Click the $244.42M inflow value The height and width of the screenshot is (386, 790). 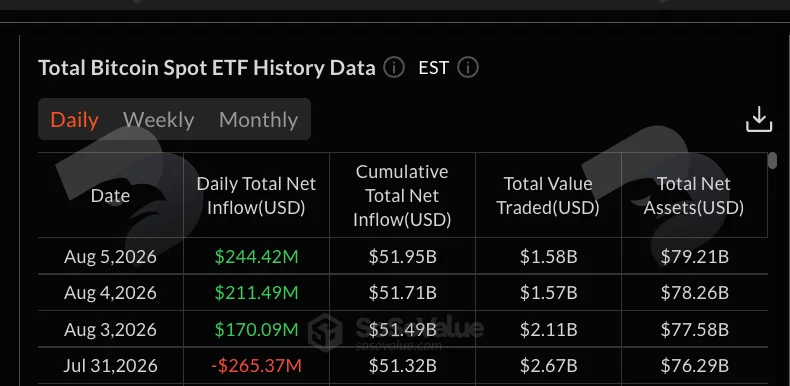click(256, 256)
